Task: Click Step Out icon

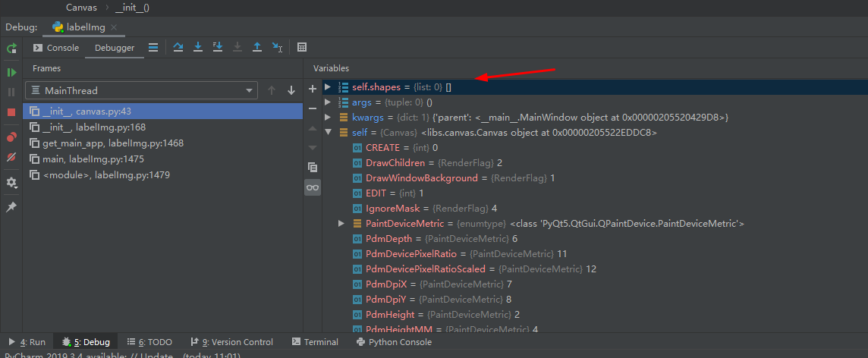Action: point(257,48)
